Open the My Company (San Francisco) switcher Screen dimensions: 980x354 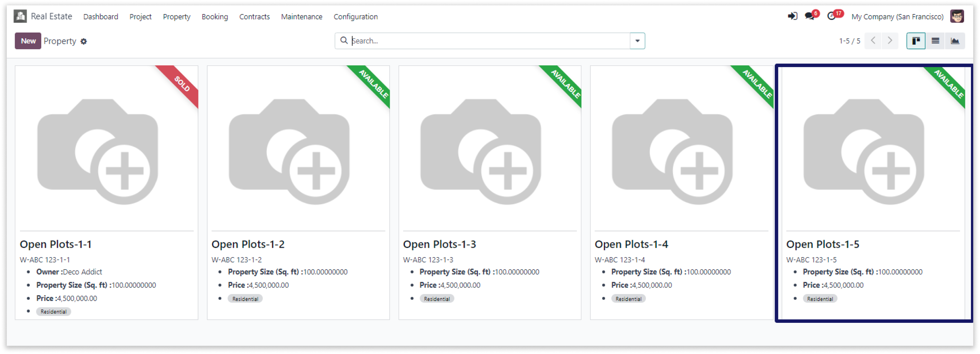[897, 17]
